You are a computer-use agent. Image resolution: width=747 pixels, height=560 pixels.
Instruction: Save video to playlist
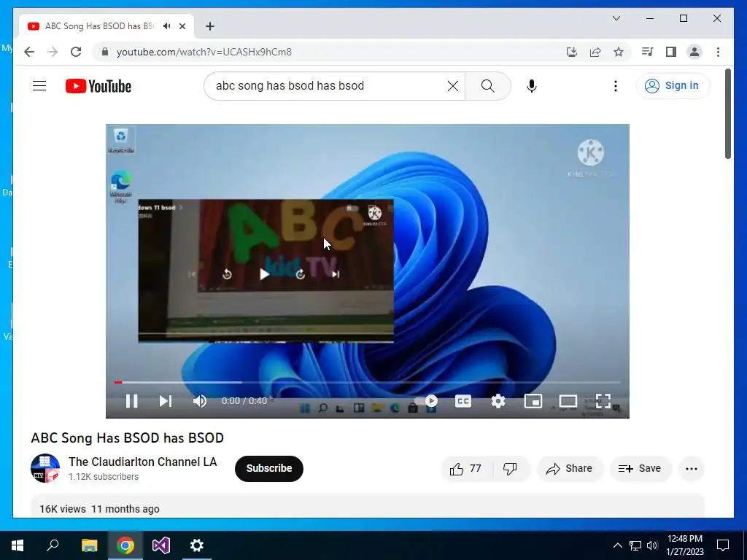point(640,469)
